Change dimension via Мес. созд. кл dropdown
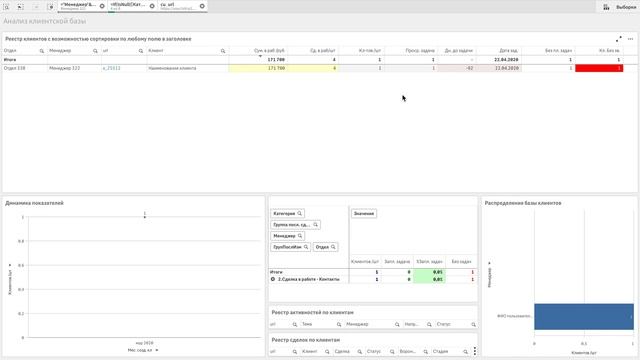 click(143, 350)
